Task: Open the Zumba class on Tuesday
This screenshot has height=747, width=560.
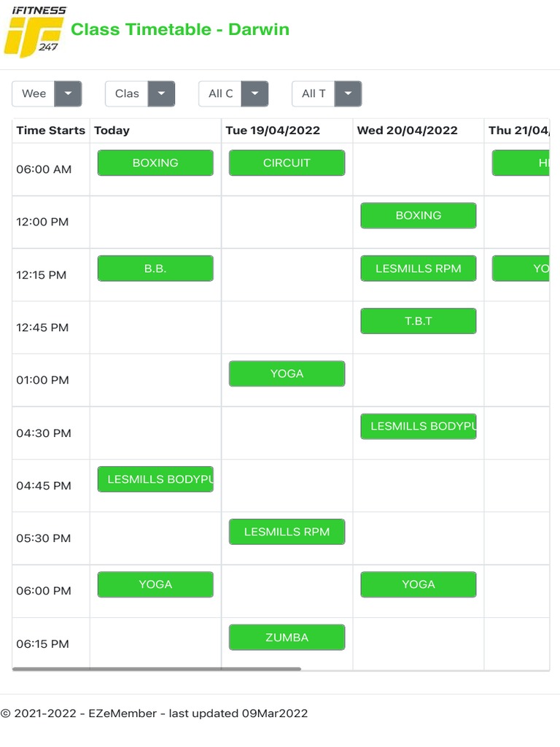Action: [287, 638]
